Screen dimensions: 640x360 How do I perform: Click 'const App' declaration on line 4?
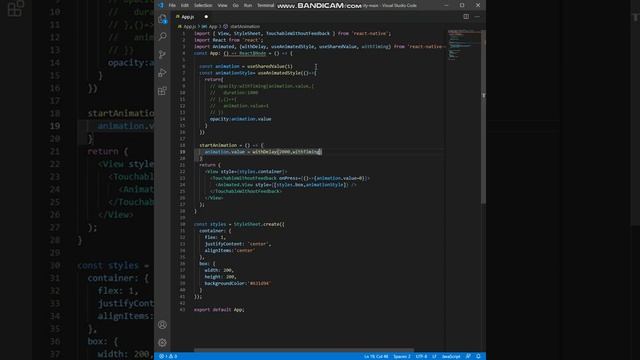pyautogui.click(x=207, y=53)
